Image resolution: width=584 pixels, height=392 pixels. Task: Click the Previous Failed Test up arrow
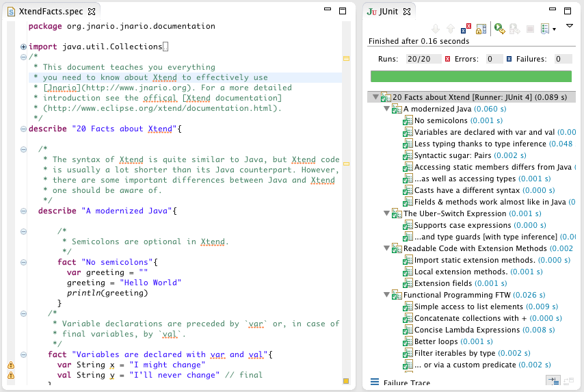pyautogui.click(x=451, y=29)
